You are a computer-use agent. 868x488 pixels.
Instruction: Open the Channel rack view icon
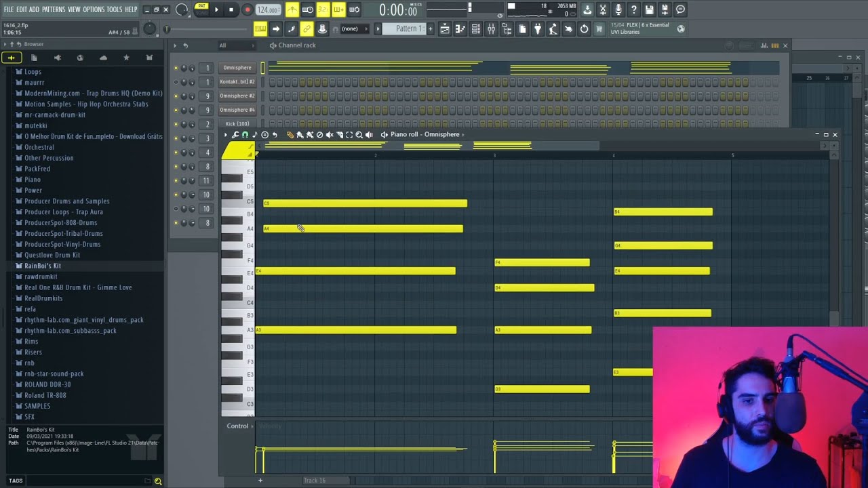(x=476, y=29)
